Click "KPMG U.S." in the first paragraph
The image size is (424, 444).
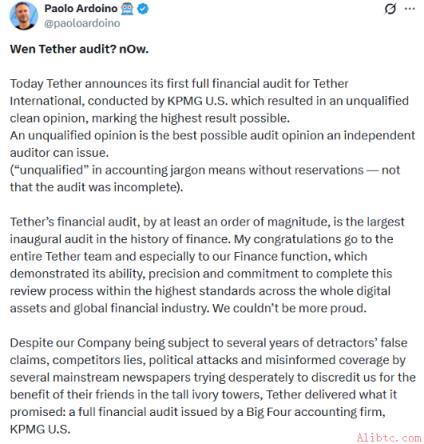pyautogui.click(x=197, y=101)
